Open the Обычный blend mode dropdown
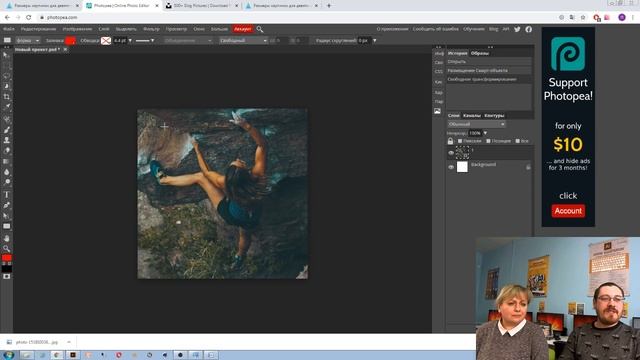Image resolution: width=640 pixels, height=360 pixels. [x=476, y=124]
